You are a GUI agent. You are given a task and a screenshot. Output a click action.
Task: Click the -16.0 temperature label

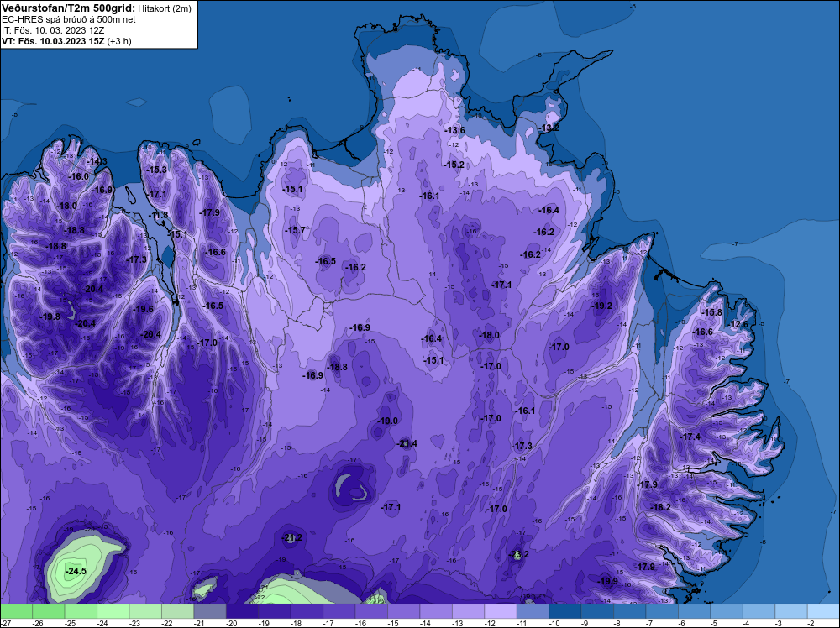(x=78, y=176)
